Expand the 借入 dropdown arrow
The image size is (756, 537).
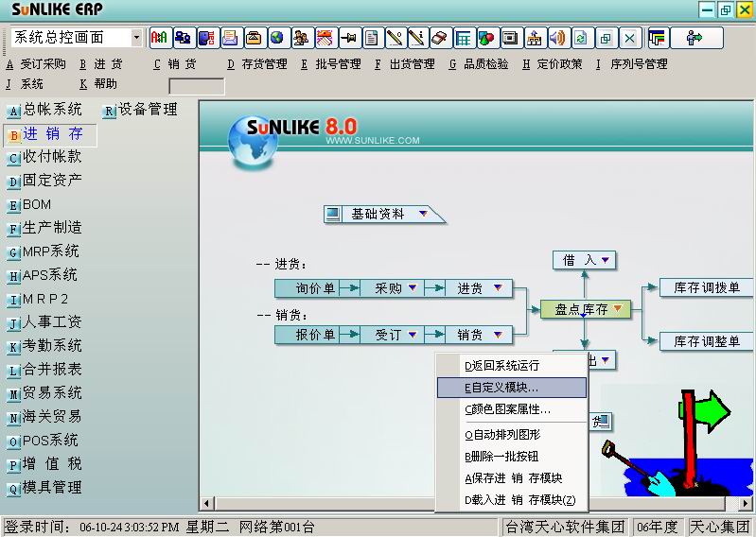pos(606,260)
